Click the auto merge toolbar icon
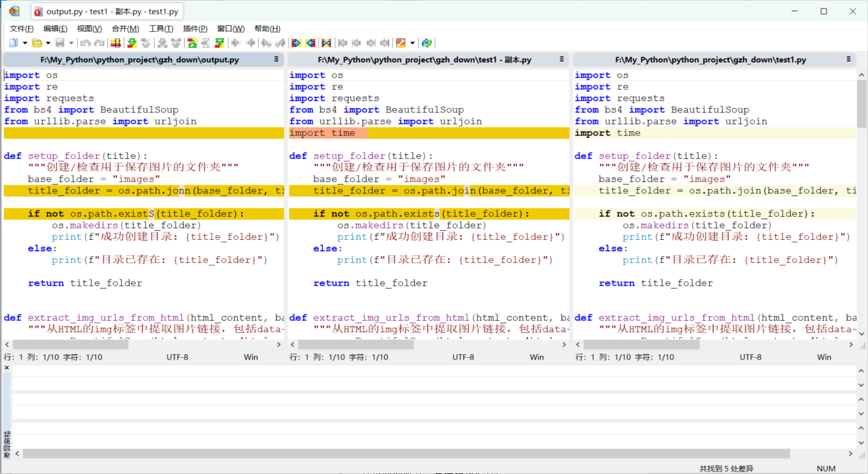This screenshot has height=474, width=868. (x=326, y=43)
